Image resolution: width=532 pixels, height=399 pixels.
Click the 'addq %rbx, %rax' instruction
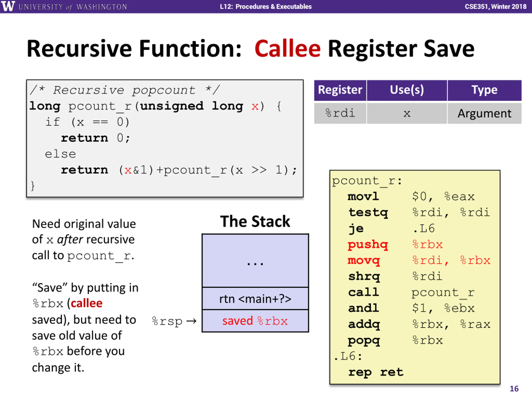tap(419, 324)
